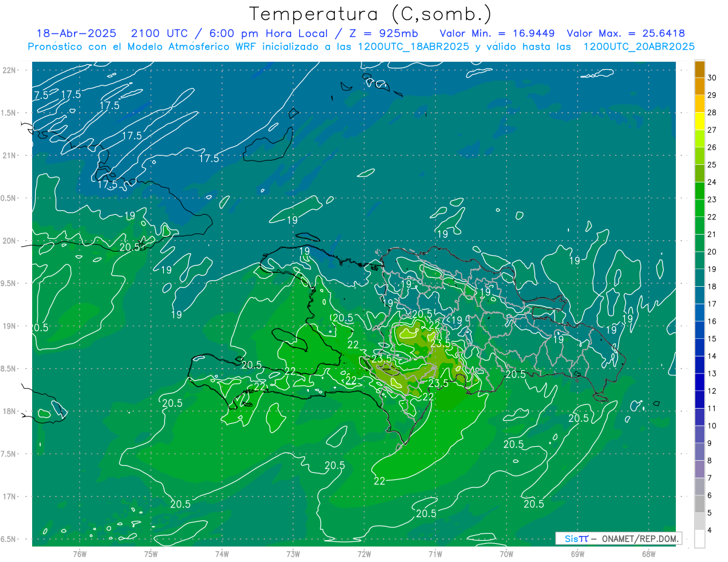Click the yellow swatch between 27 and 28

699,121
